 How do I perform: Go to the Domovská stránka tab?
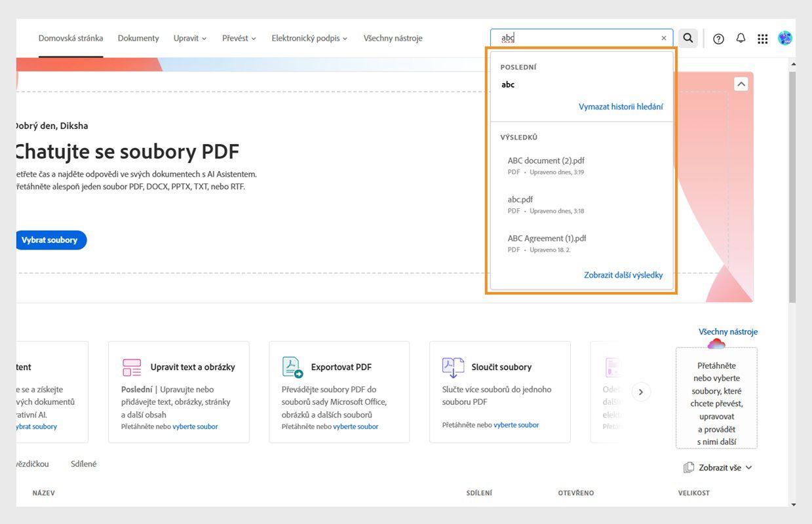pos(71,38)
